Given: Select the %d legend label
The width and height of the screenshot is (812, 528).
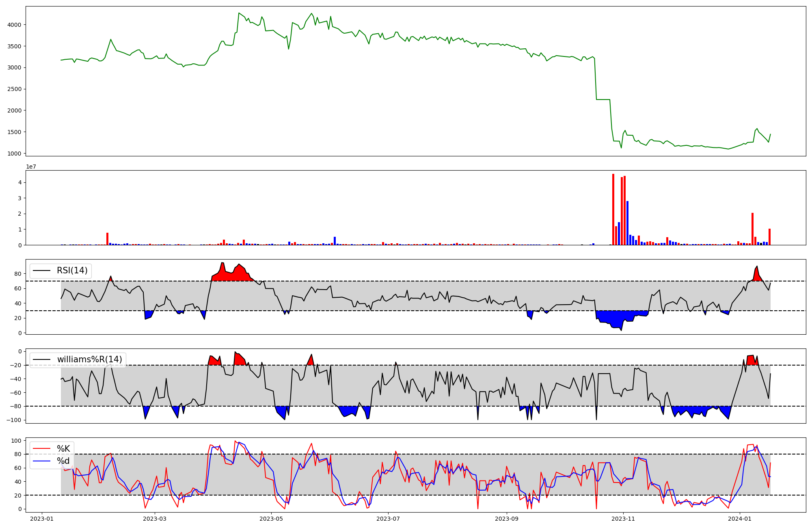Looking at the screenshot, I should pos(63,461).
